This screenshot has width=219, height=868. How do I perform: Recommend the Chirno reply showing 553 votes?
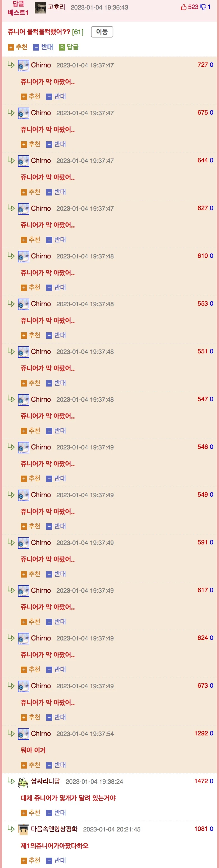(x=31, y=335)
